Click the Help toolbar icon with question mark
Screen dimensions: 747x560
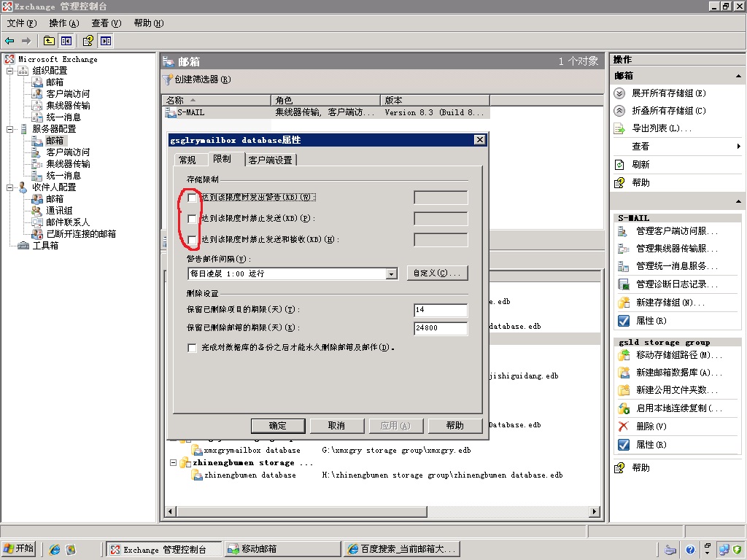pyautogui.click(x=88, y=41)
